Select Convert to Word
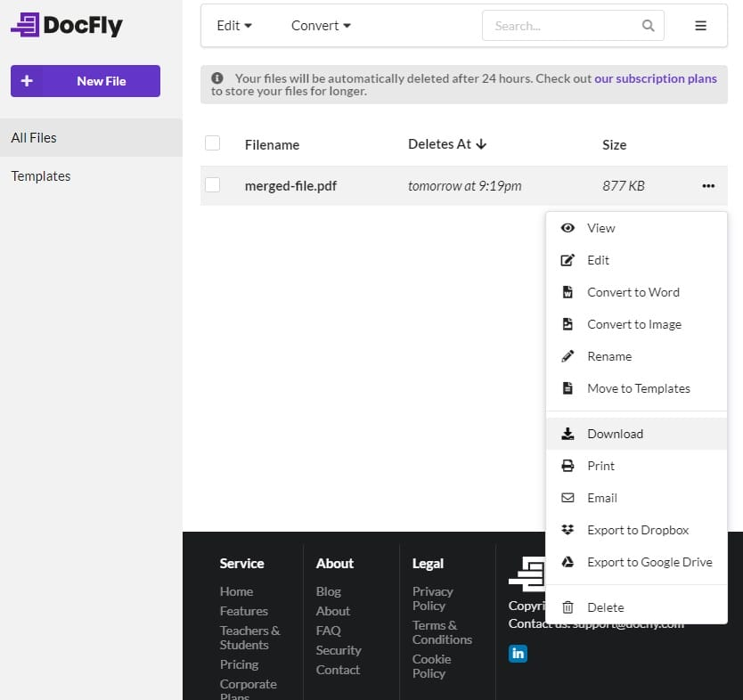This screenshot has width=743, height=700. tap(636, 292)
